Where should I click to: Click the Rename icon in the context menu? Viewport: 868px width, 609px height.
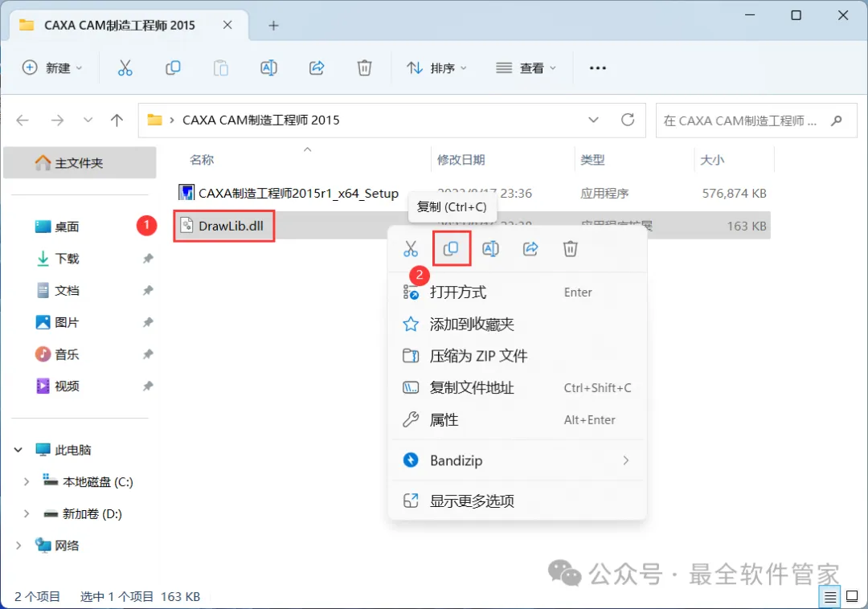tap(490, 249)
